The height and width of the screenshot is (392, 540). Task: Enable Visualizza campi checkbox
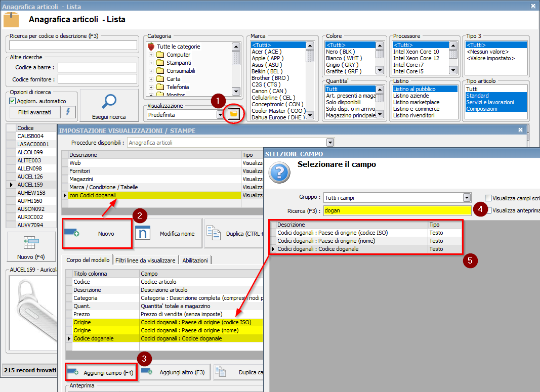pos(488,198)
